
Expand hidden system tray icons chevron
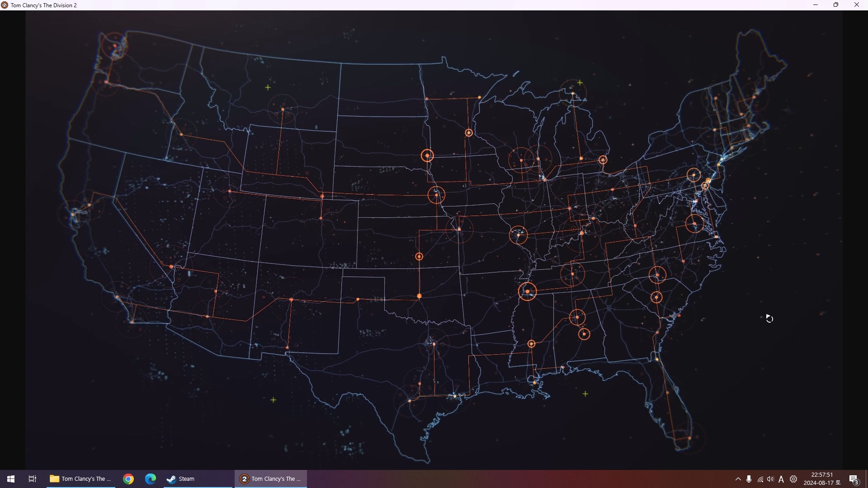click(x=738, y=479)
